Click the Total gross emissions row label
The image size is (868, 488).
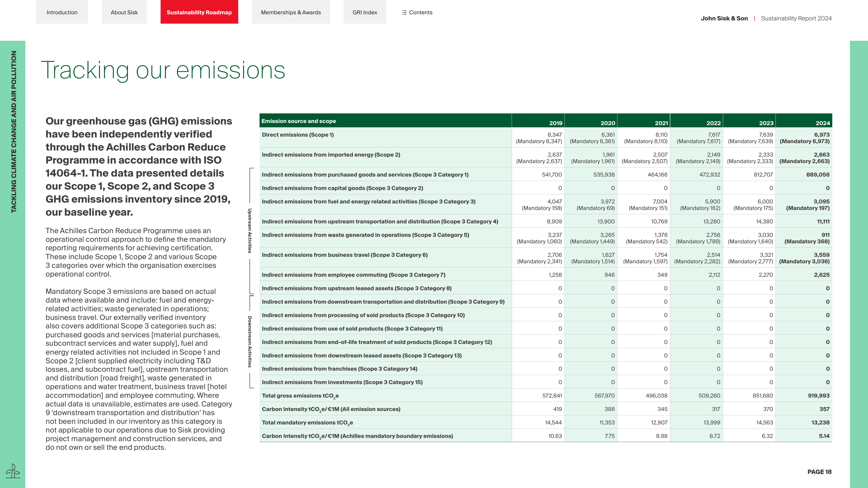click(300, 396)
